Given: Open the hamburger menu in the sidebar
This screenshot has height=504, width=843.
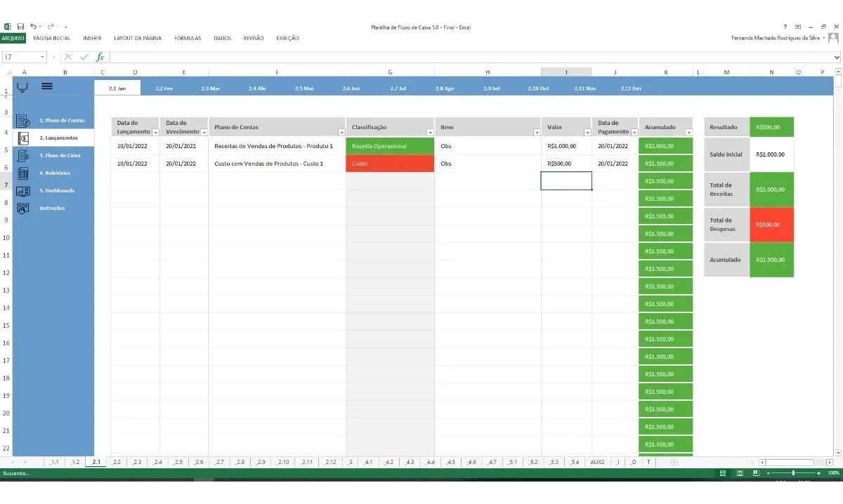Looking at the screenshot, I should tap(47, 86).
